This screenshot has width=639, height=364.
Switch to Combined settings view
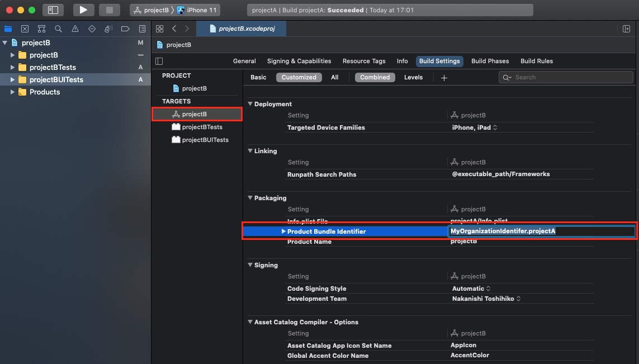pos(375,78)
